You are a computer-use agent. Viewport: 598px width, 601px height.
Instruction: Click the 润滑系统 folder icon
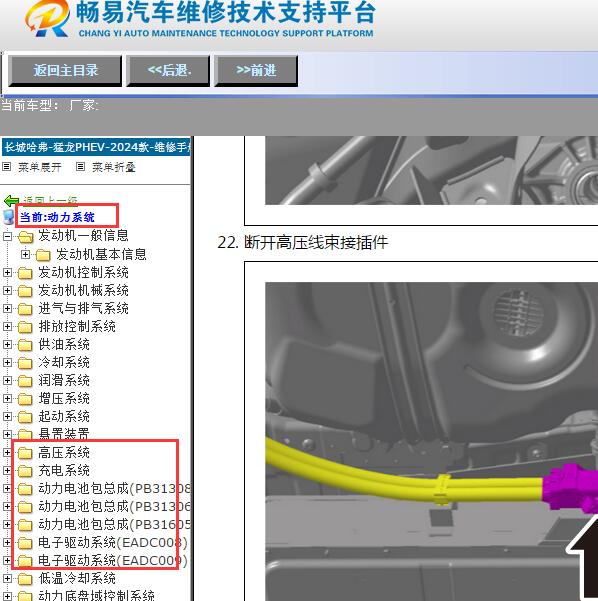[25, 381]
